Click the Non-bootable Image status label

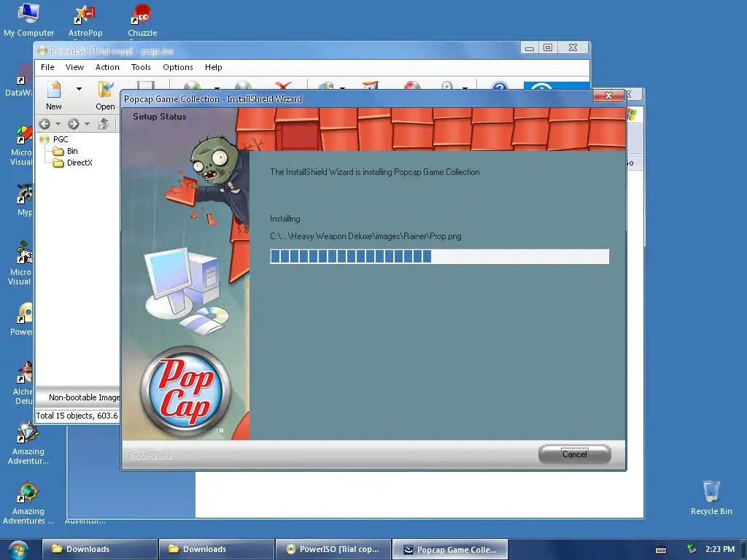click(x=84, y=397)
